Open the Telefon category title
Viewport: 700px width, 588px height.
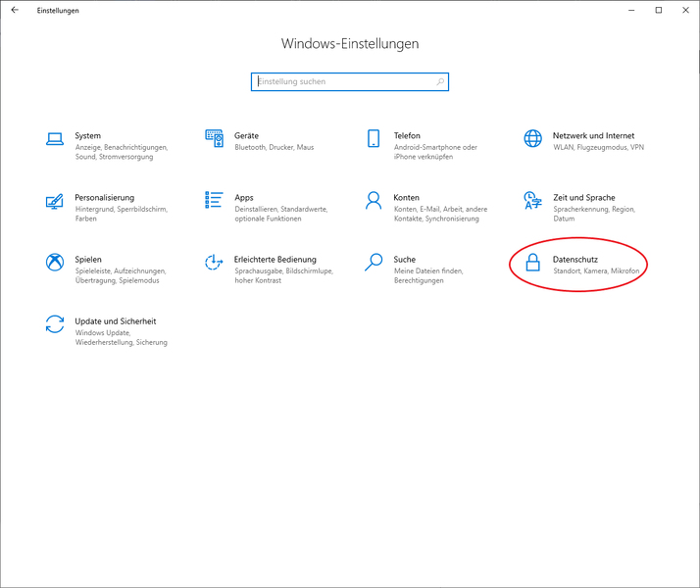pos(407,135)
